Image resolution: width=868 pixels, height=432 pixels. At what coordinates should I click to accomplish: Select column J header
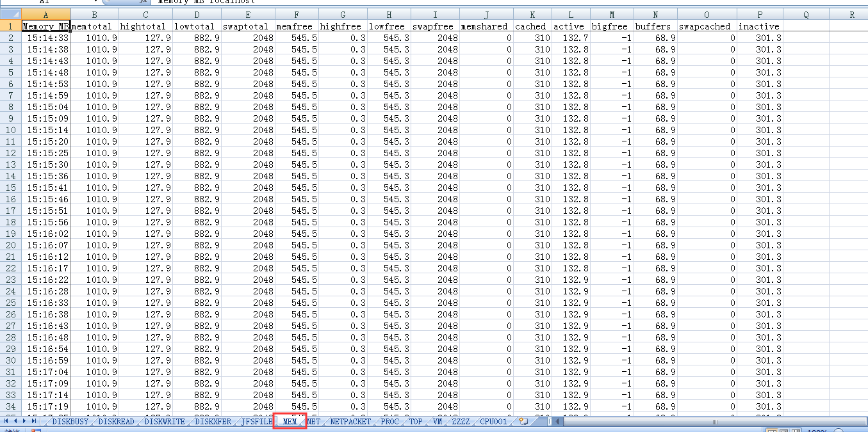[x=486, y=14]
